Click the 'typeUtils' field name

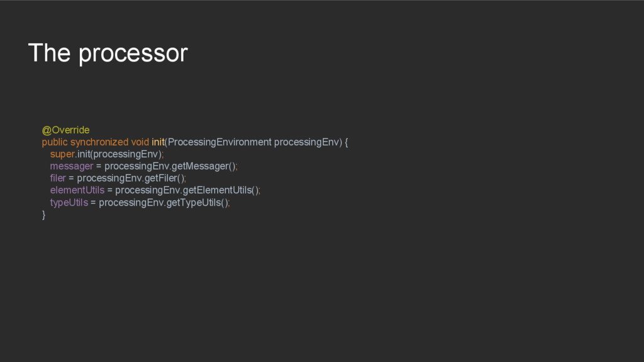pos(69,202)
